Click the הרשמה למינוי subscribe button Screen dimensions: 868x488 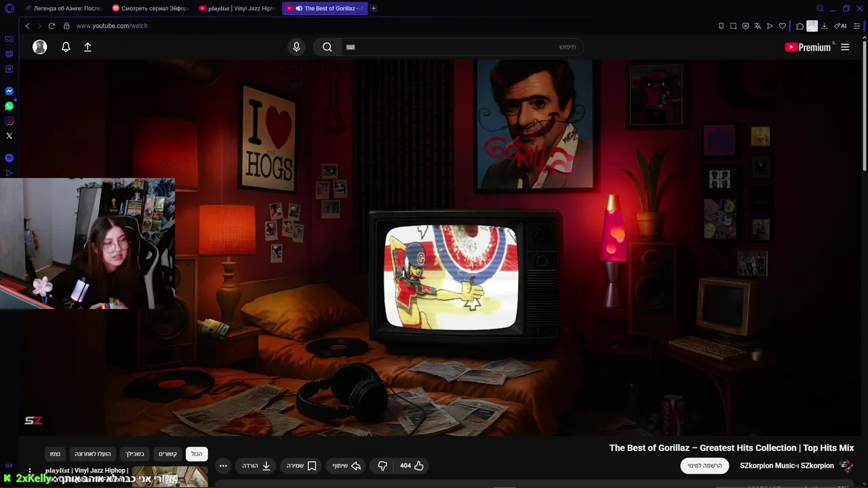tap(705, 466)
